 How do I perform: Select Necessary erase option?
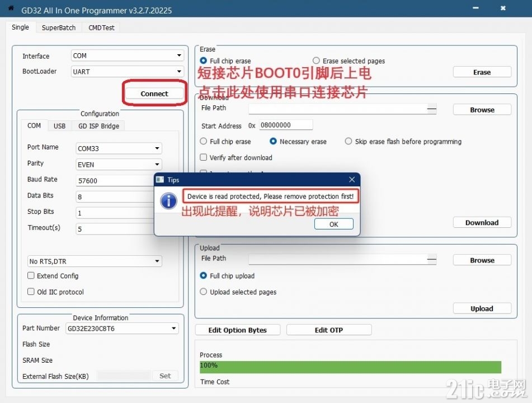(x=273, y=141)
